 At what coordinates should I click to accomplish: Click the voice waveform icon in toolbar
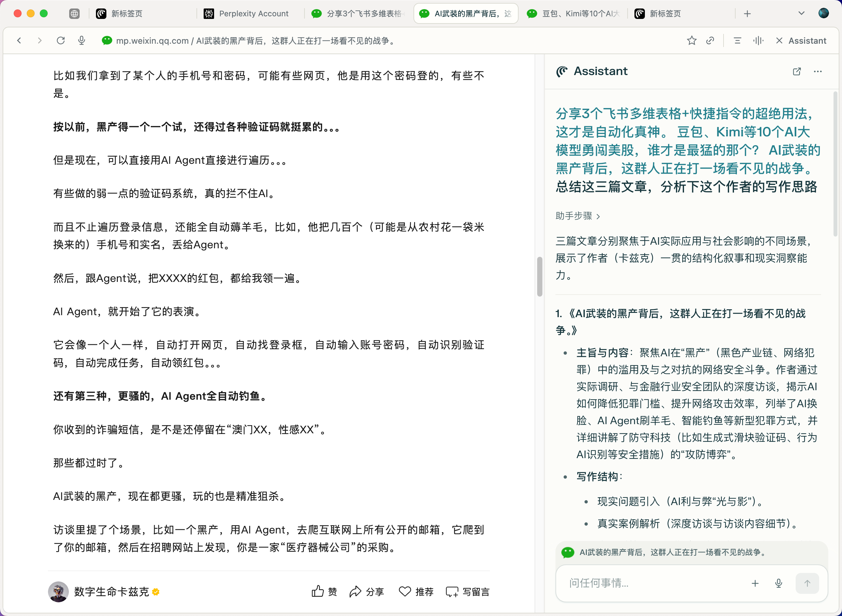click(758, 41)
